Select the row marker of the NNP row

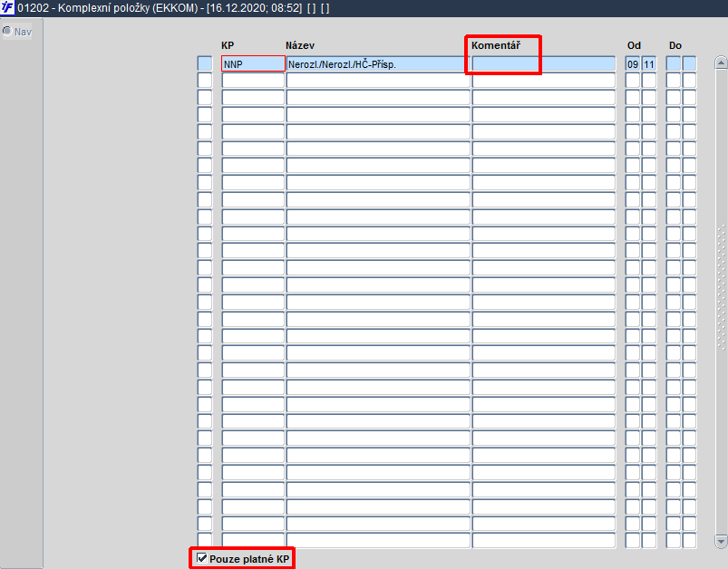(205, 64)
